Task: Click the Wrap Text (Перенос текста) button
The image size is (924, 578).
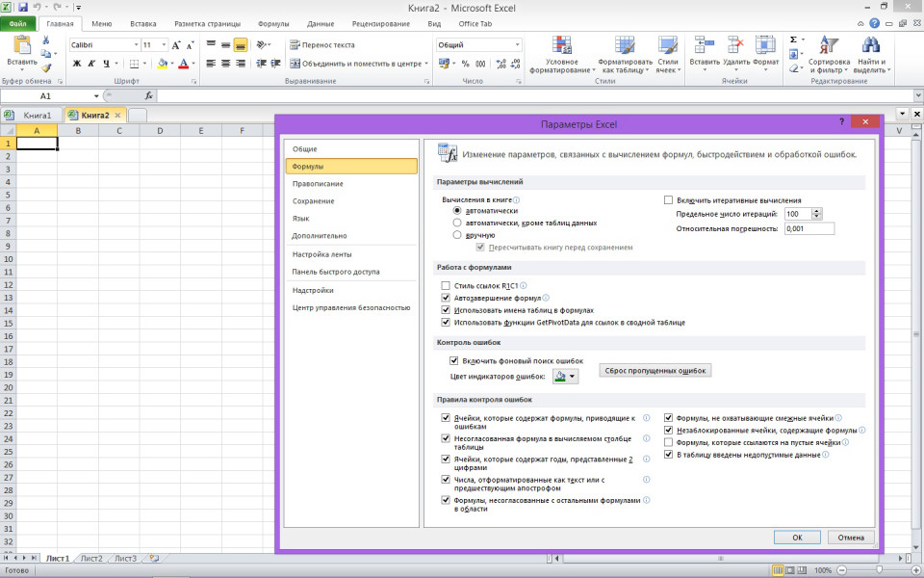Action: (x=322, y=45)
